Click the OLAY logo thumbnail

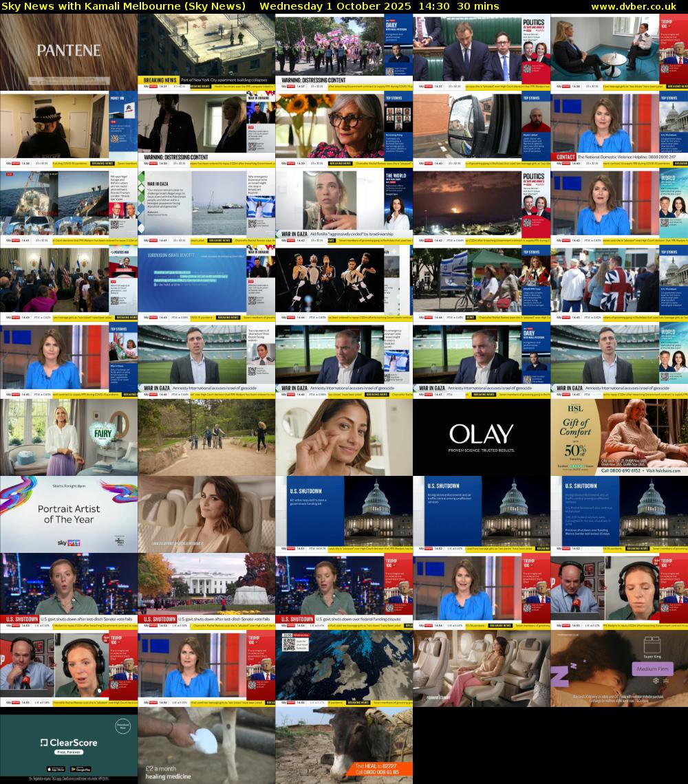[x=482, y=437]
